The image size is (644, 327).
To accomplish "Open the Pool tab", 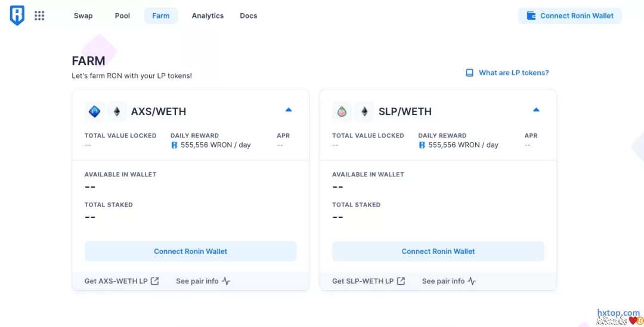I will click(x=122, y=16).
